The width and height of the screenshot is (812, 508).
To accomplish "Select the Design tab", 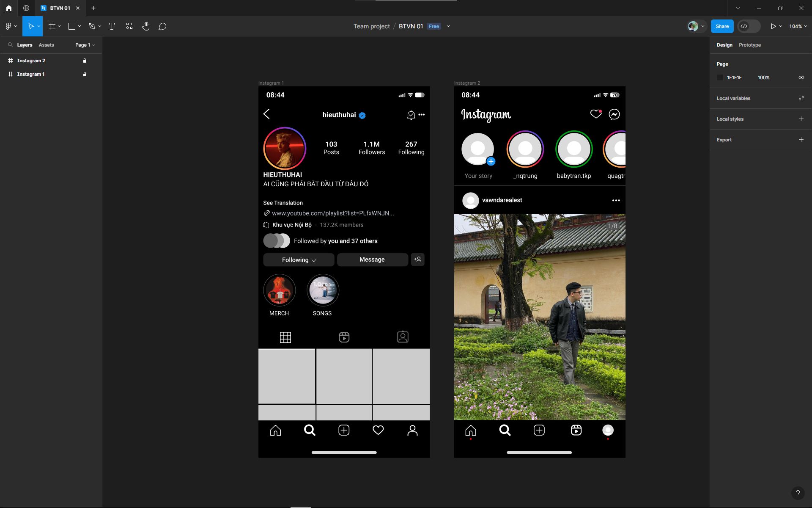I will [x=724, y=45].
